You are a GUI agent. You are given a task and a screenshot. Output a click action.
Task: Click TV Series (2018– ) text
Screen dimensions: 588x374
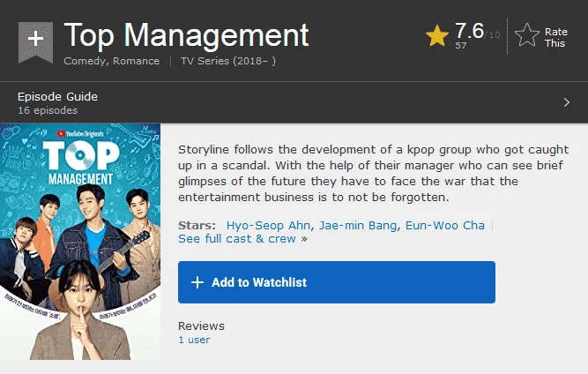point(228,61)
